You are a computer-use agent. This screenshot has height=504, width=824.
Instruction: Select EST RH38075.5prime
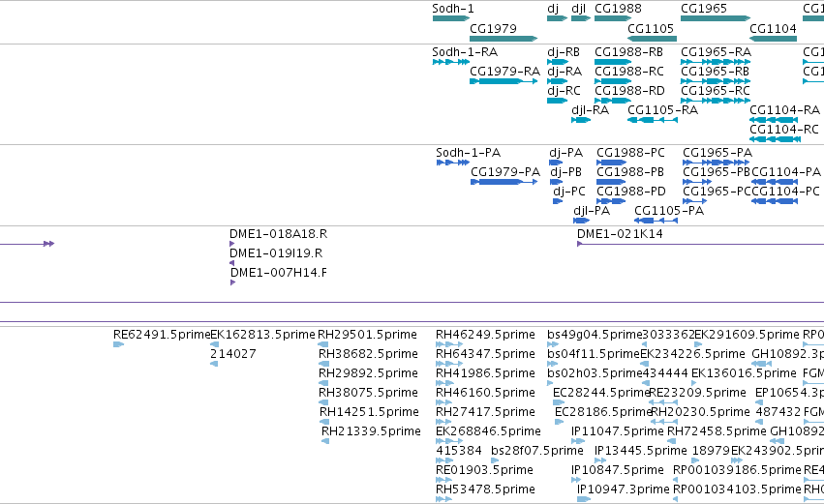pyautogui.click(x=323, y=403)
